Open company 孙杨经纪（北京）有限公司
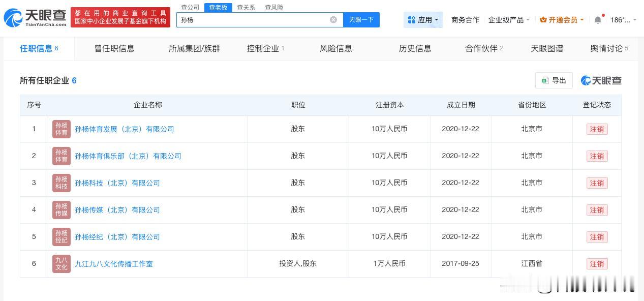The height and width of the screenshot is (301, 644). [117, 237]
